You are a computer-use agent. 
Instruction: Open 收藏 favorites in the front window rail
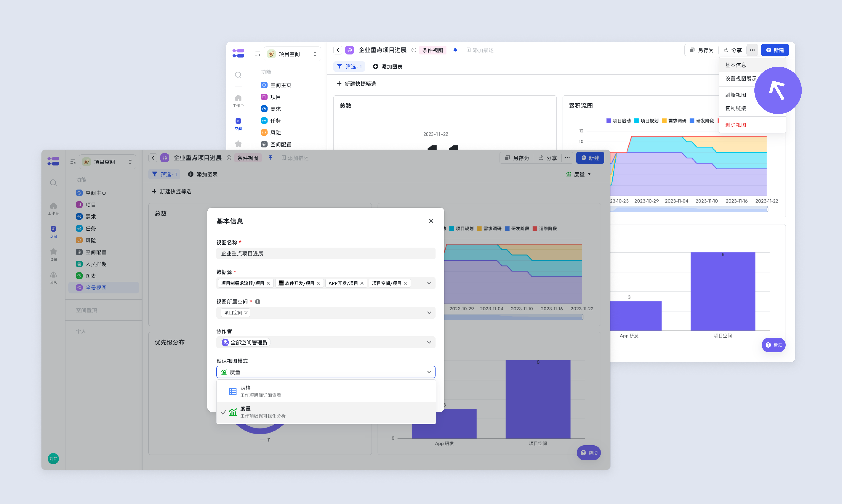(x=53, y=254)
